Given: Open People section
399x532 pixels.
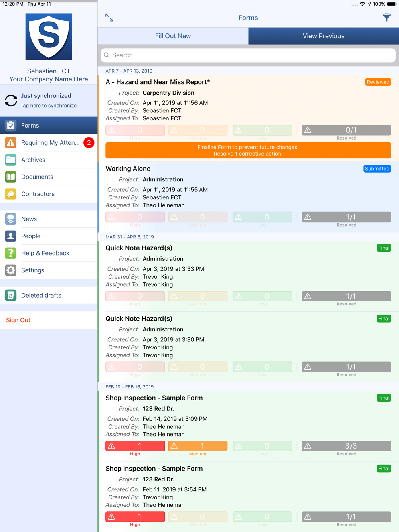Looking at the screenshot, I should tap(49, 236).
